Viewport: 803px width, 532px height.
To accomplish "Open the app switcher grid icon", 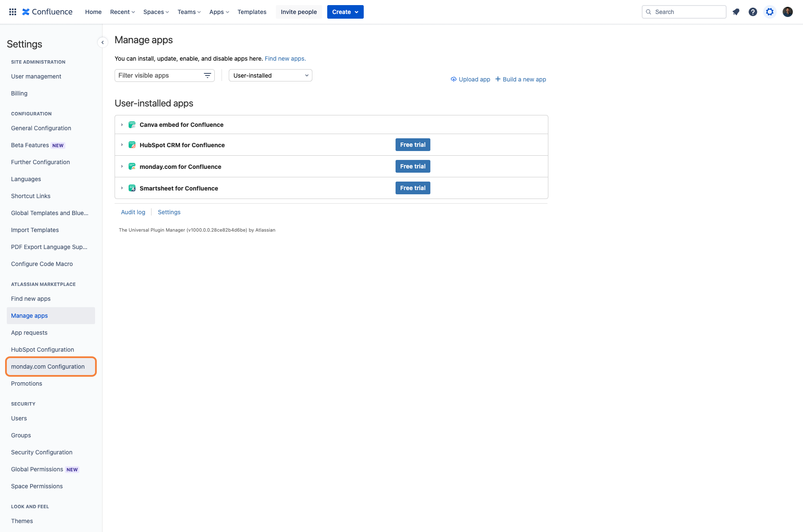I will click(x=13, y=12).
